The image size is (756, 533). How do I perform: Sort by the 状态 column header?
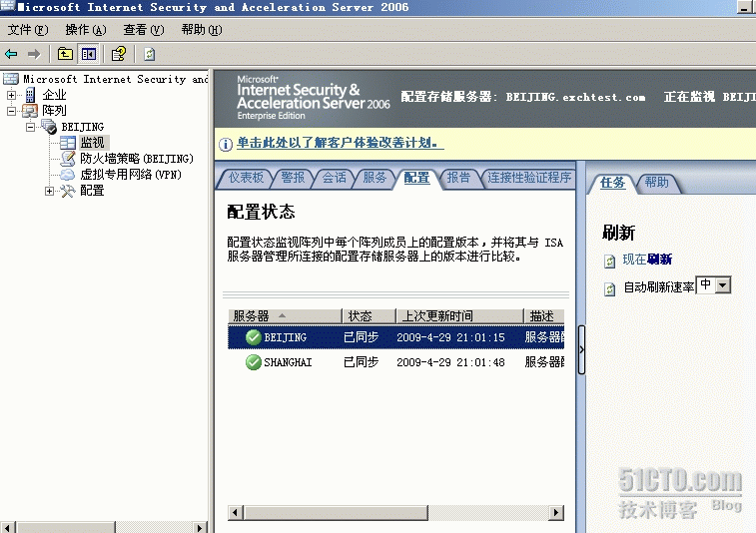coord(369,316)
